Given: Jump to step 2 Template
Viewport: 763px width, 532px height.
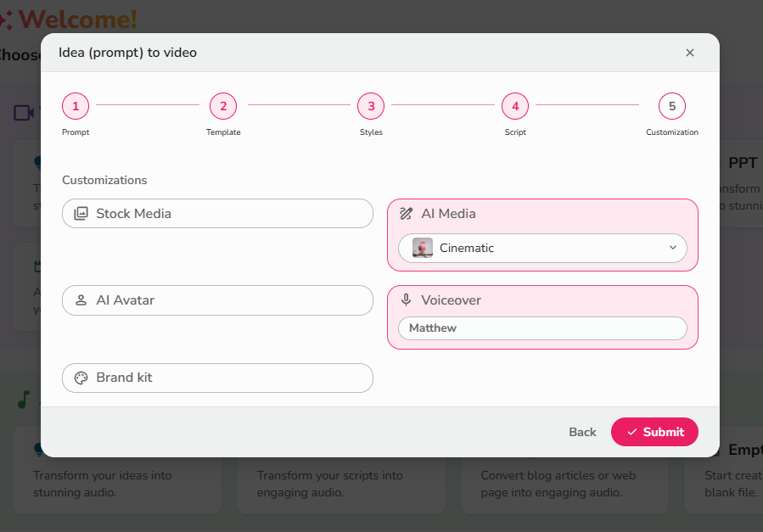Looking at the screenshot, I should 223,106.
